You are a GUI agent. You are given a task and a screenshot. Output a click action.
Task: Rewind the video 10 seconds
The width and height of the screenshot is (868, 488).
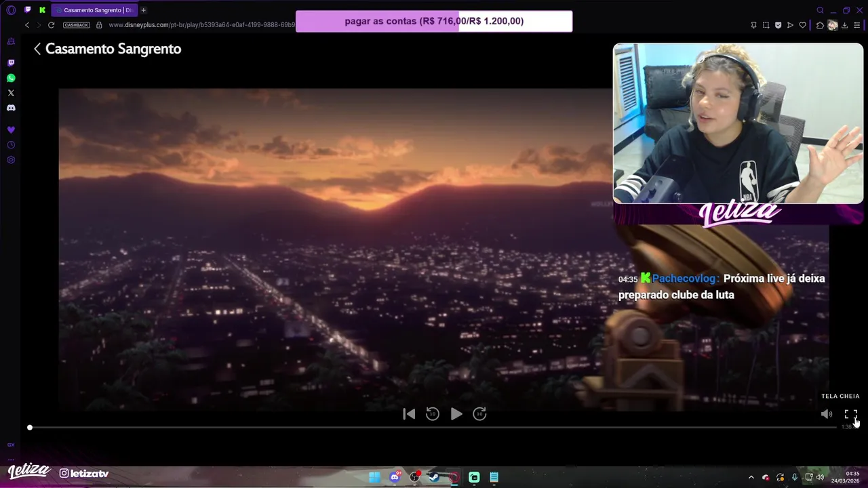(433, 414)
